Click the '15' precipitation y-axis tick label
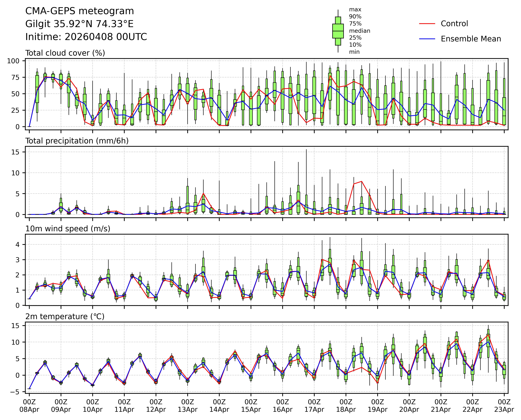Image resolution: width=521 pixels, height=420 pixels. pyautogui.click(x=16, y=152)
